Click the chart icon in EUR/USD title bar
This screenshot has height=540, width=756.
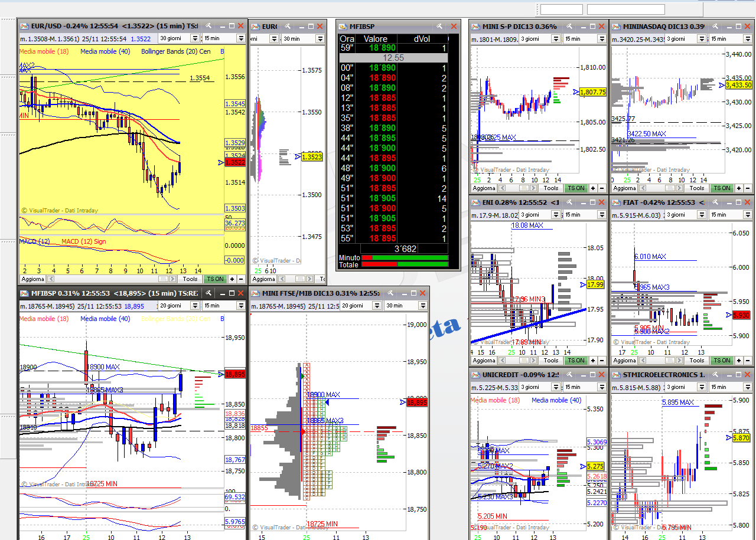pyautogui.click(x=24, y=26)
